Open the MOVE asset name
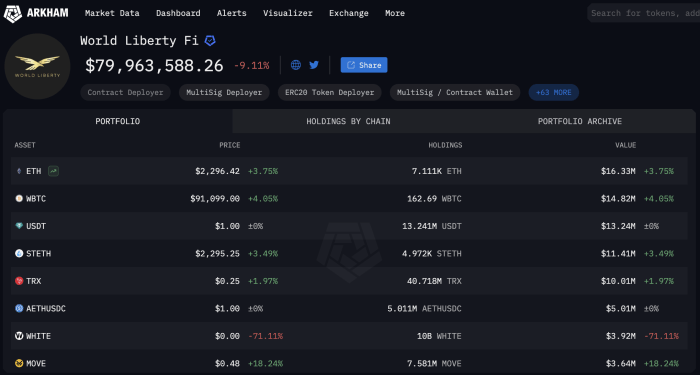The image size is (700, 375). tap(36, 363)
